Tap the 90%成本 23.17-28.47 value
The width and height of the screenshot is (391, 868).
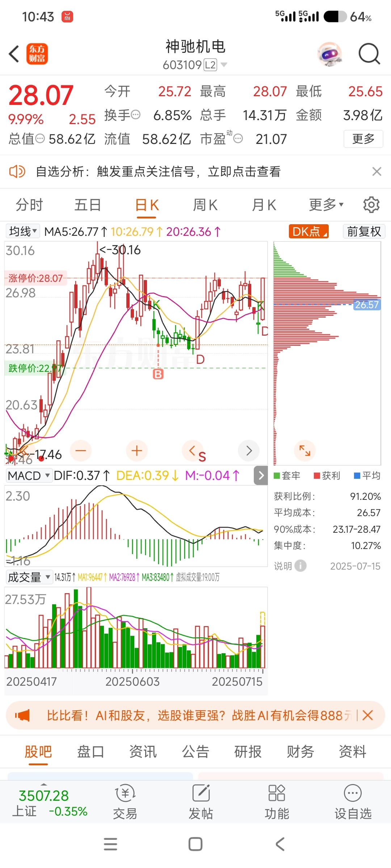click(x=357, y=529)
